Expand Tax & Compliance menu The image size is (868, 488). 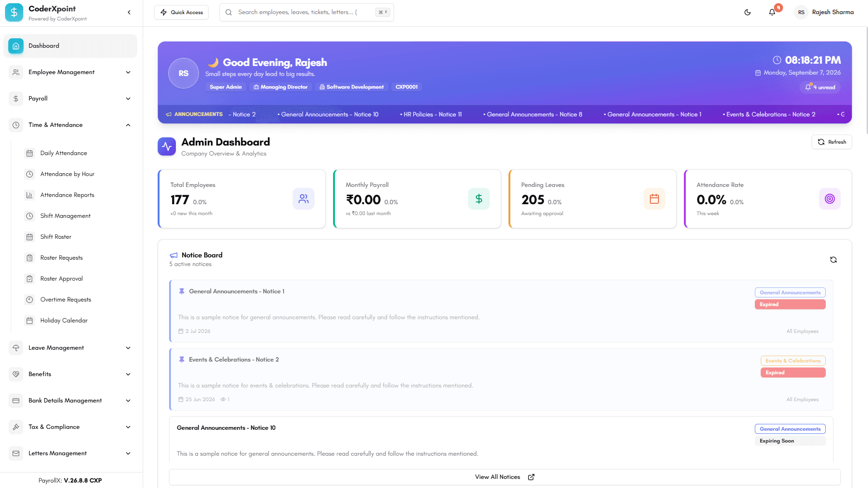(128, 427)
